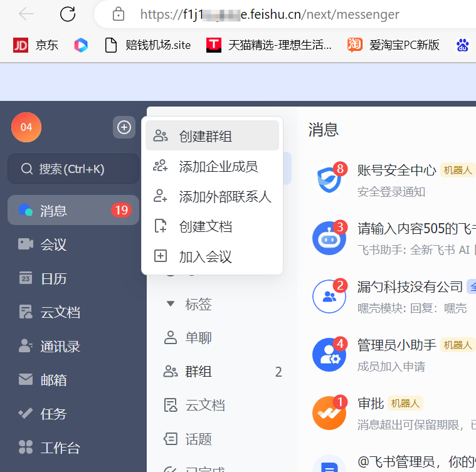Viewport: 476px width, 472px height.
Task: Choose 加入会议 from the popup menu
Action: tap(212, 256)
